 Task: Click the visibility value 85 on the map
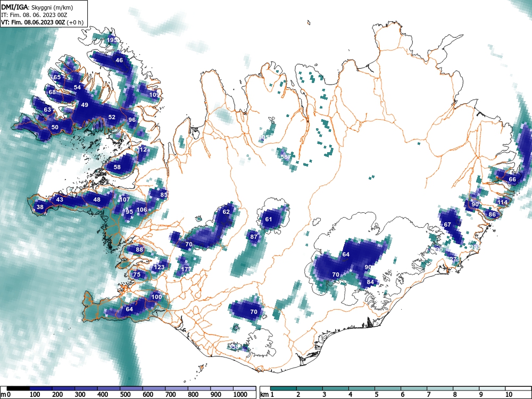point(164,195)
